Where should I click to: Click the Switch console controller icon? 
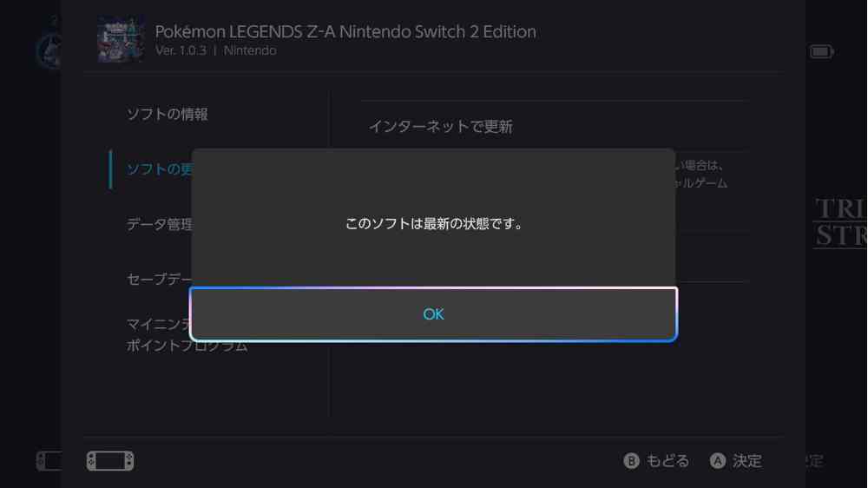[110, 461]
